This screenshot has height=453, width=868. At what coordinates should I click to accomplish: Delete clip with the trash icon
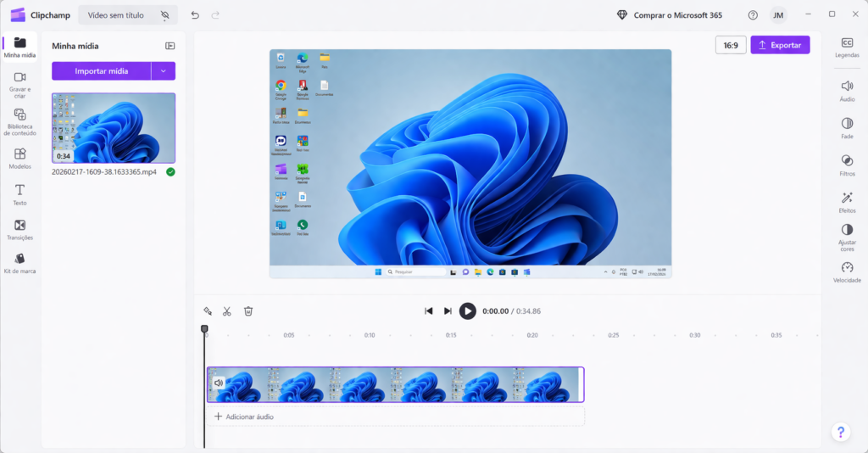click(x=248, y=311)
